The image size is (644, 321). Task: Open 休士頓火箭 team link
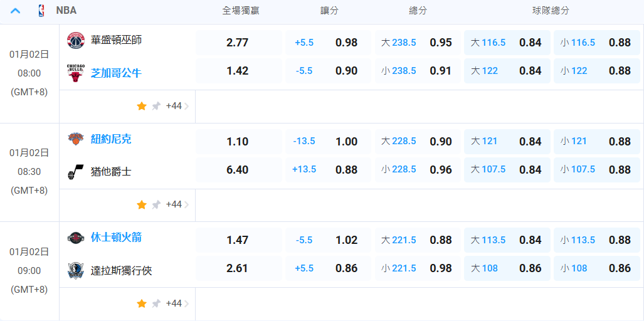click(116, 238)
